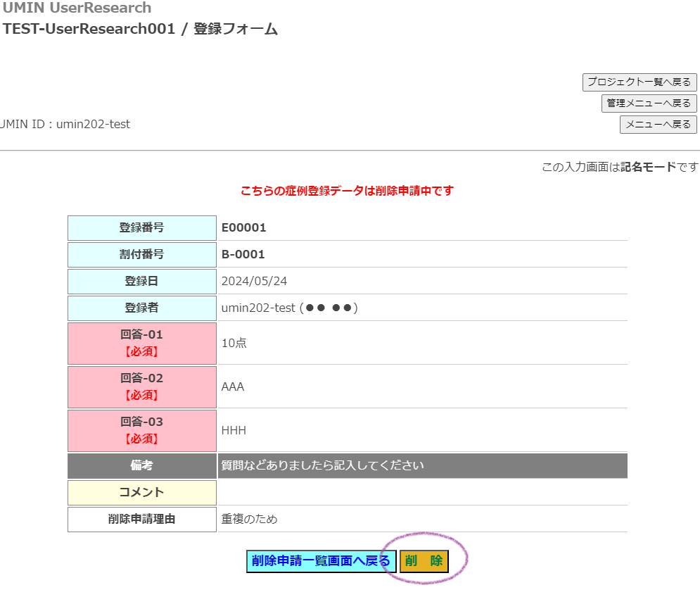This screenshot has height=597, width=700.
Task: Return using 管理メニューへ戻る button
Action: pyautogui.click(x=649, y=103)
